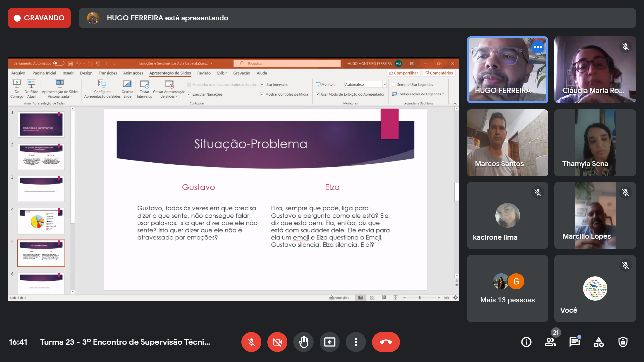This screenshot has width=644, height=362.
Task: Open the chat panel icon
Action: point(574,342)
